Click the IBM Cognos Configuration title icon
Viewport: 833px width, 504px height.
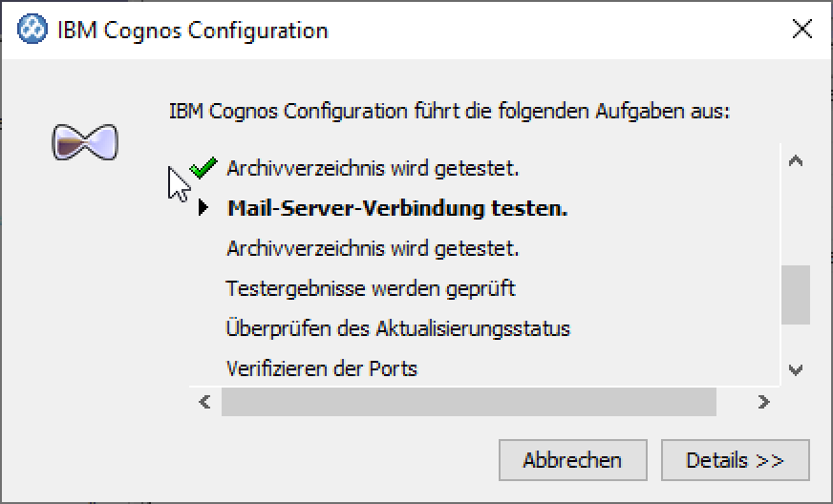coord(32,30)
